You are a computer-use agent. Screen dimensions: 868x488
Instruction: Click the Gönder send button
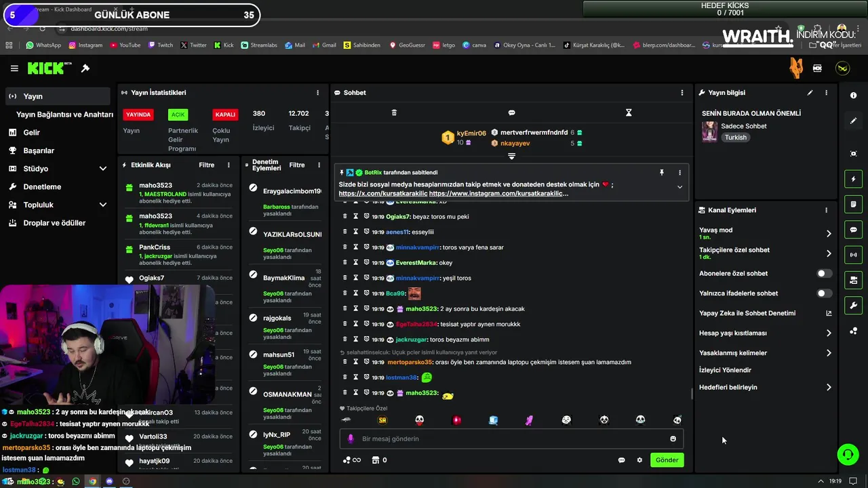[x=667, y=460]
